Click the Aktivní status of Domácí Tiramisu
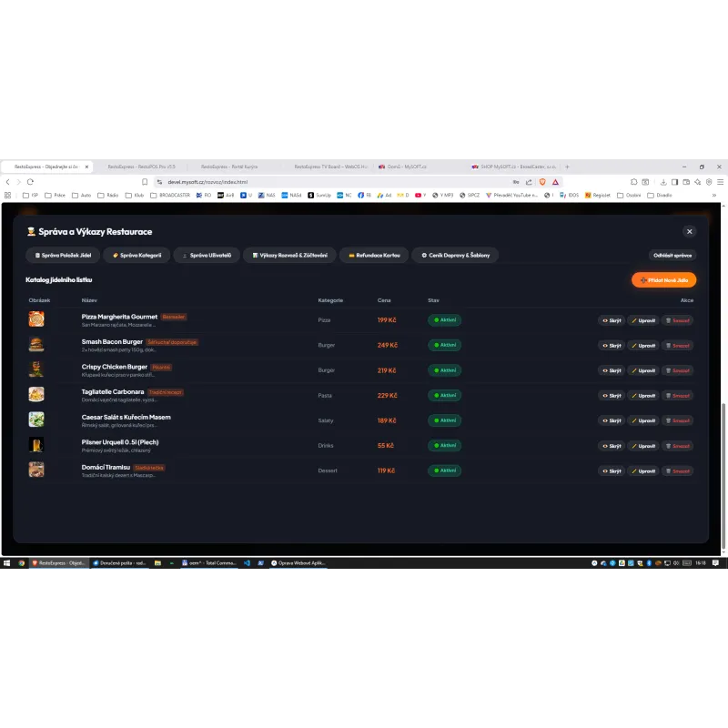The width and height of the screenshot is (728, 728). pos(444,470)
